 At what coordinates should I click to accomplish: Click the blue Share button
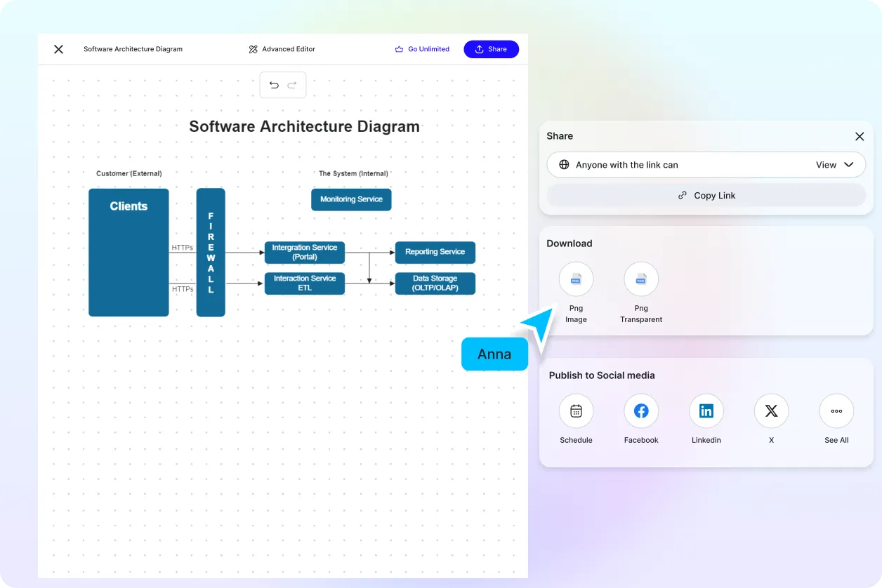[x=491, y=49]
